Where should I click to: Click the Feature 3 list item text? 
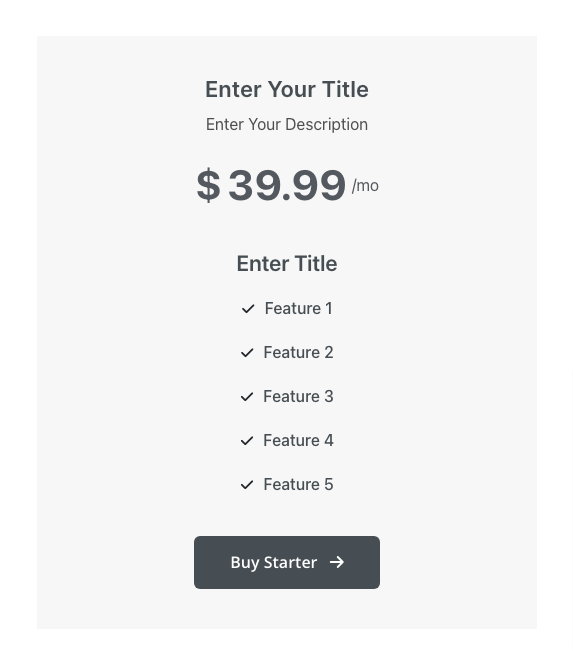click(298, 396)
